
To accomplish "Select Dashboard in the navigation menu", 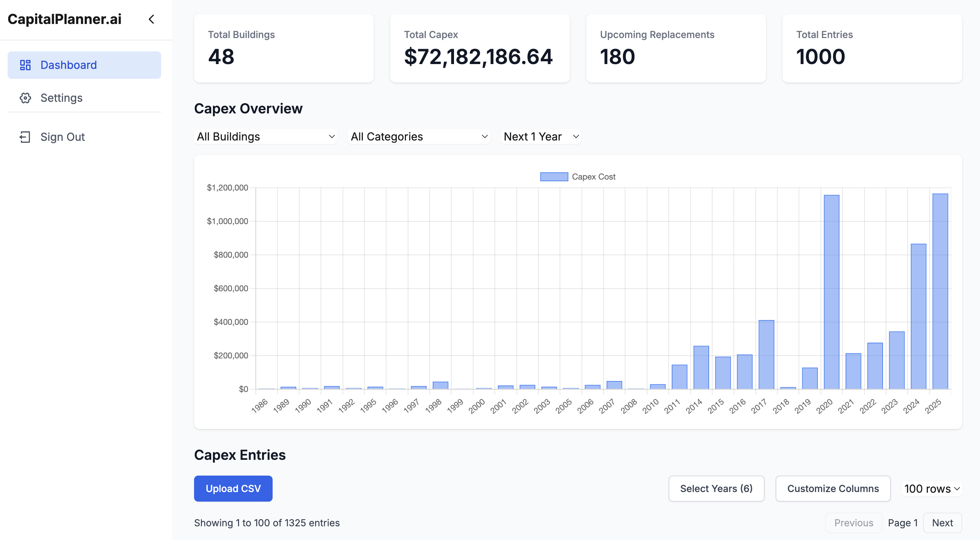I will [x=69, y=65].
